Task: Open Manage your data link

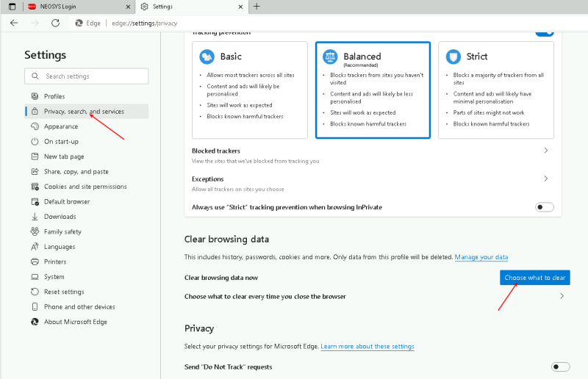Action: [481, 257]
